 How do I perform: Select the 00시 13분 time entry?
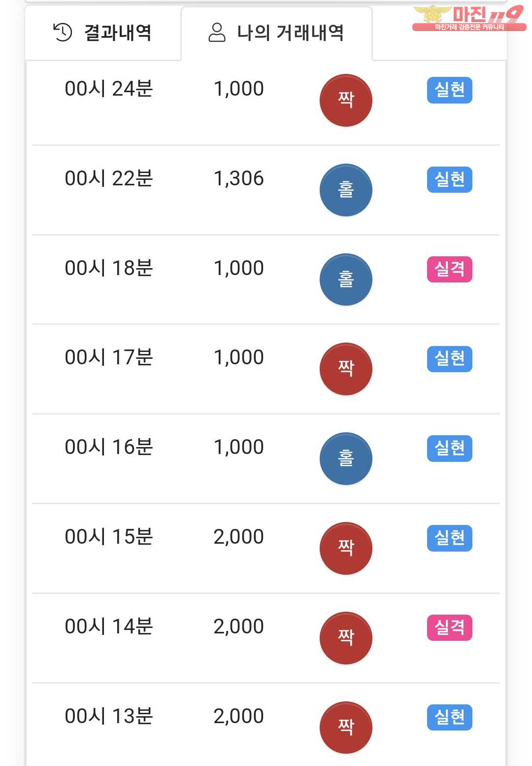point(109,716)
